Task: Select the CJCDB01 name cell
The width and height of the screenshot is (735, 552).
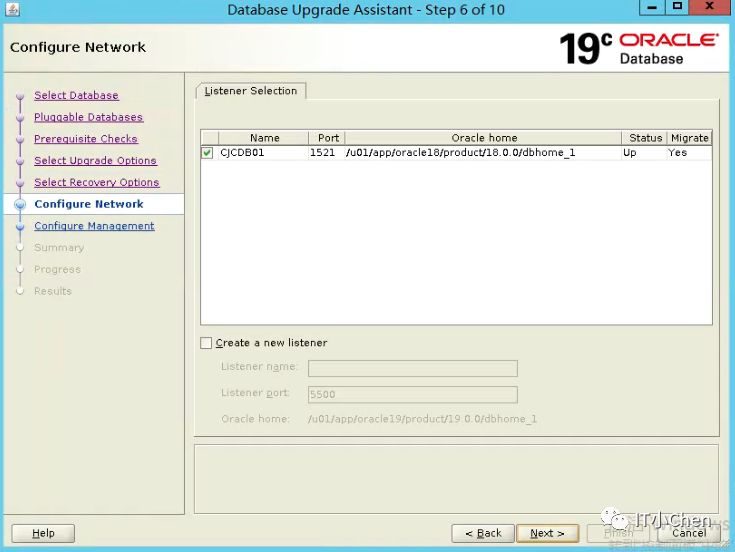Action: [x=263, y=153]
